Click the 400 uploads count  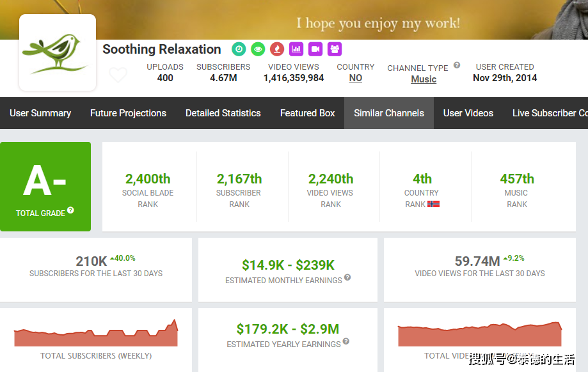pyautogui.click(x=165, y=78)
